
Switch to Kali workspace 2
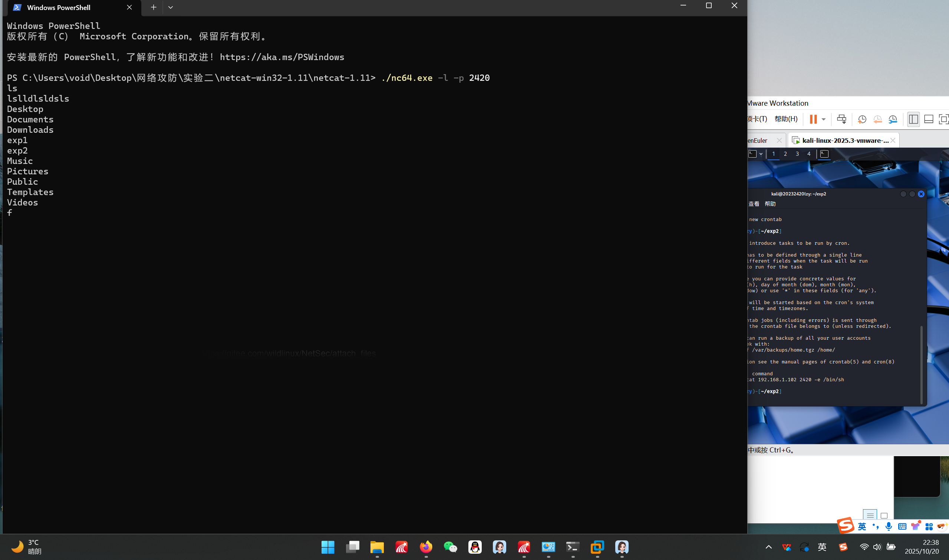click(785, 154)
